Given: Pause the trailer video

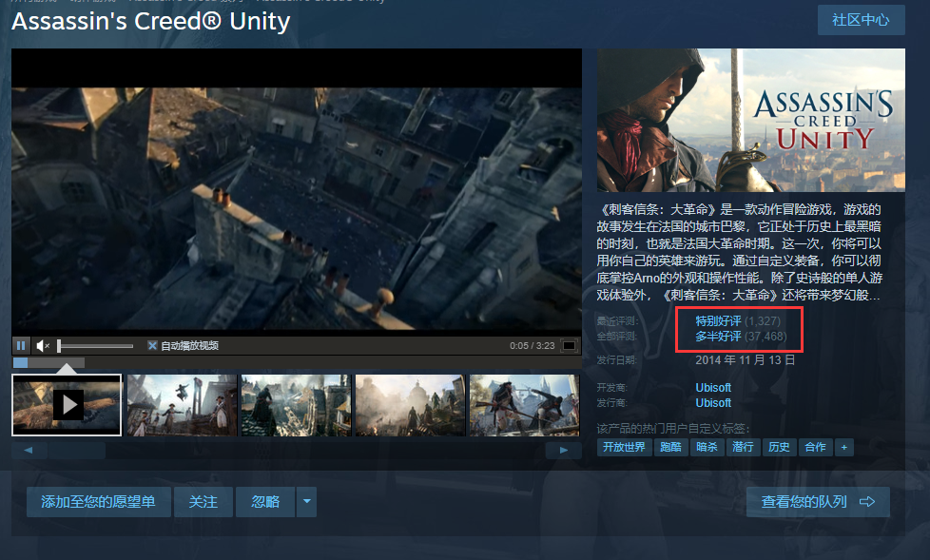Looking at the screenshot, I should [x=21, y=345].
